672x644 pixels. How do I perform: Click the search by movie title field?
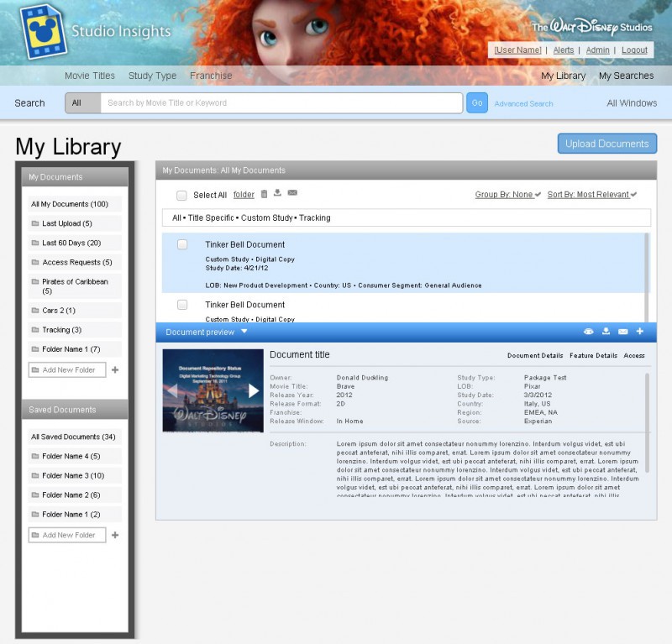pyautogui.click(x=281, y=103)
